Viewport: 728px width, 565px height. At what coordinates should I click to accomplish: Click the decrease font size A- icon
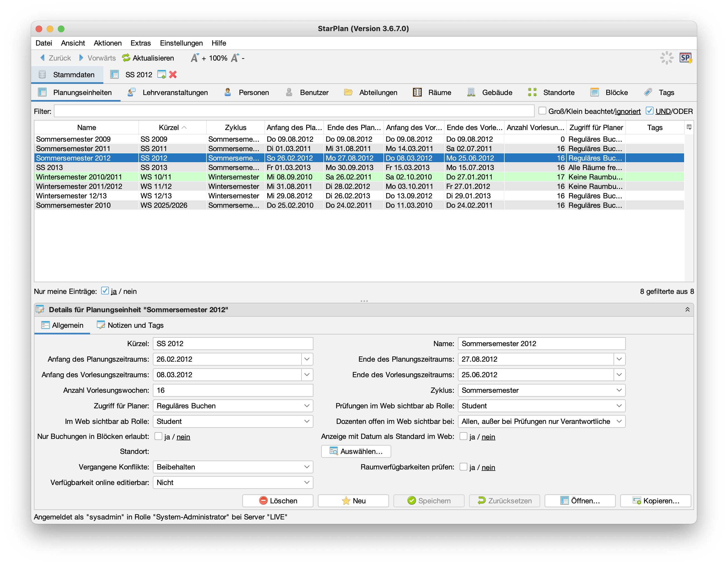(235, 58)
